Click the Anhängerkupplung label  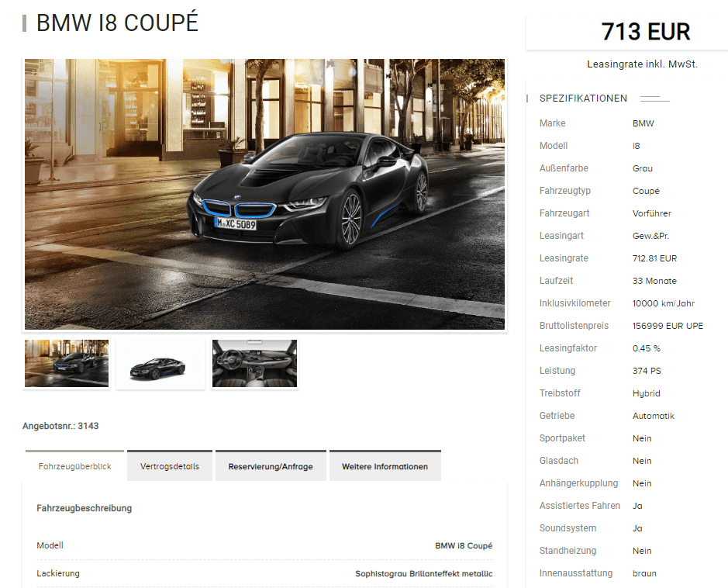578,483
